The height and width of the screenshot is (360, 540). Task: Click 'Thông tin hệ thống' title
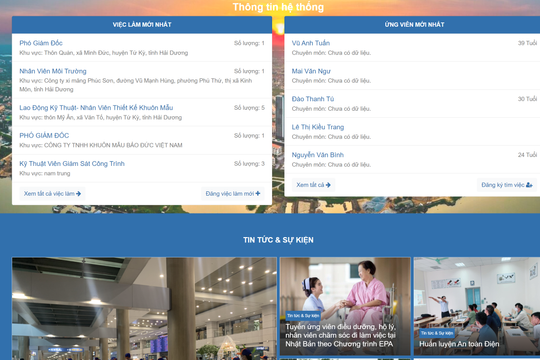click(x=278, y=7)
